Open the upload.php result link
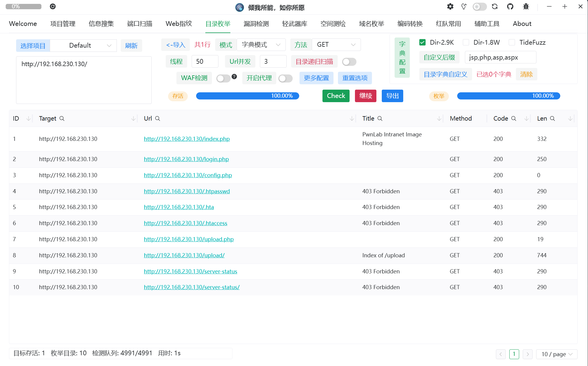This screenshot has width=588, height=366. 189,239
